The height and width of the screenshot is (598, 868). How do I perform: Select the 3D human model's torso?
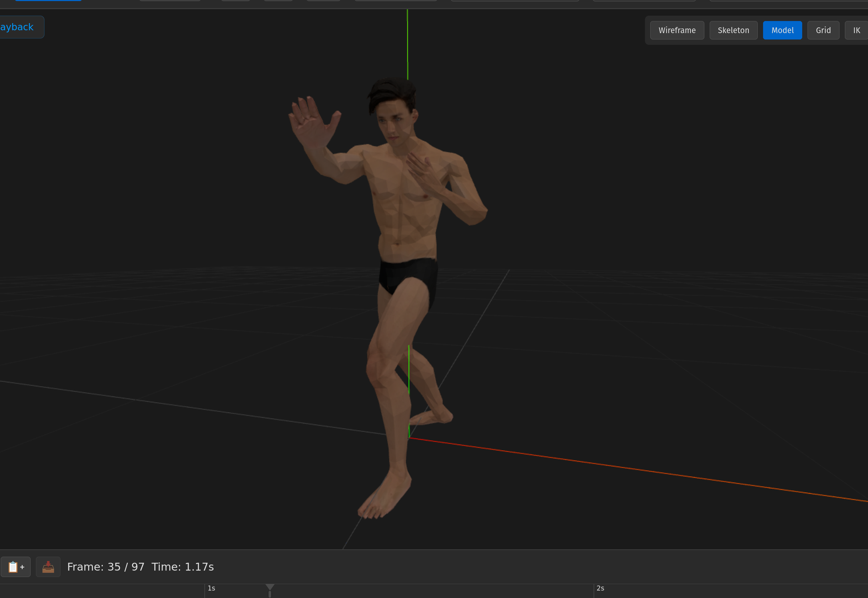[x=406, y=204]
